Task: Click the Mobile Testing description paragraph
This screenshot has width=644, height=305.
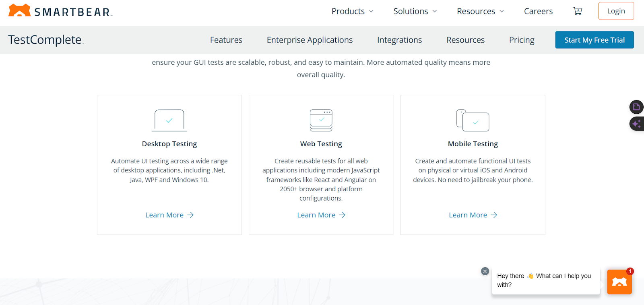Action: (x=473, y=170)
